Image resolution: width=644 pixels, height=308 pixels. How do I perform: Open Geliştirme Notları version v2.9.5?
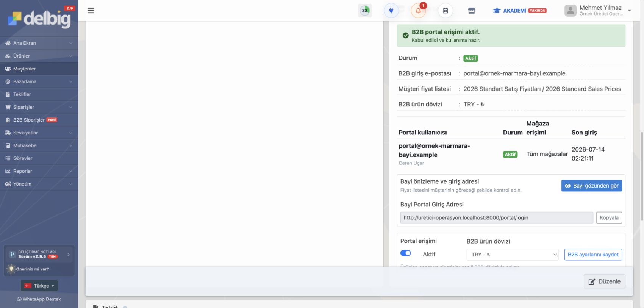tap(39, 254)
